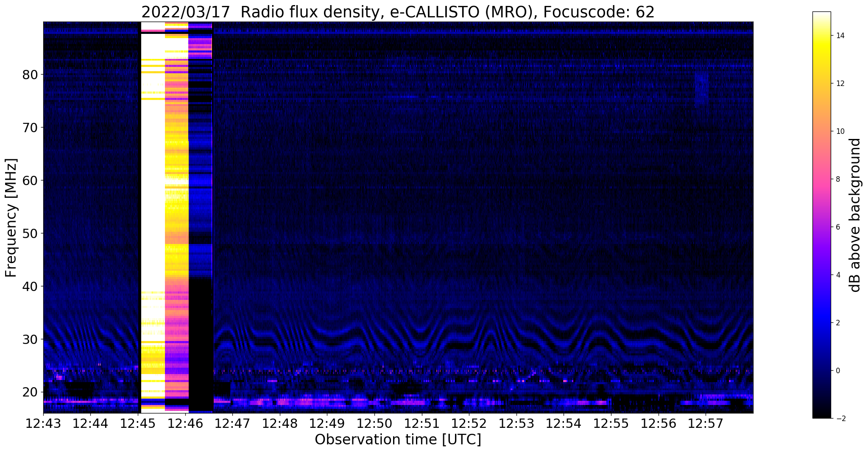This screenshot has width=868, height=452.
Task: Select the 12:52 time tick label
Action: (x=469, y=423)
